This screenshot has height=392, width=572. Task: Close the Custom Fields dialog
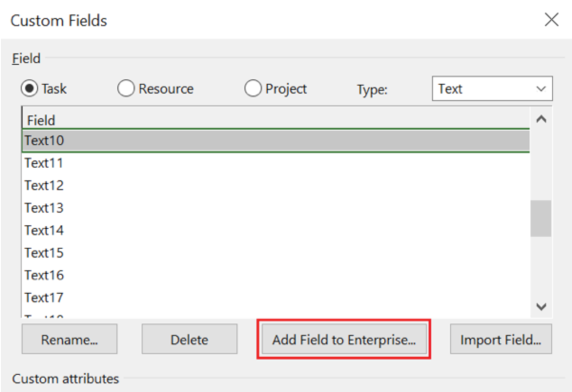click(x=551, y=19)
